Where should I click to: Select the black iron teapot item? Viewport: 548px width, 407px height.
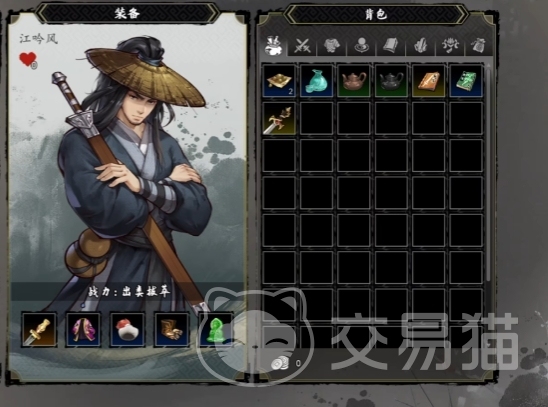coord(391,81)
